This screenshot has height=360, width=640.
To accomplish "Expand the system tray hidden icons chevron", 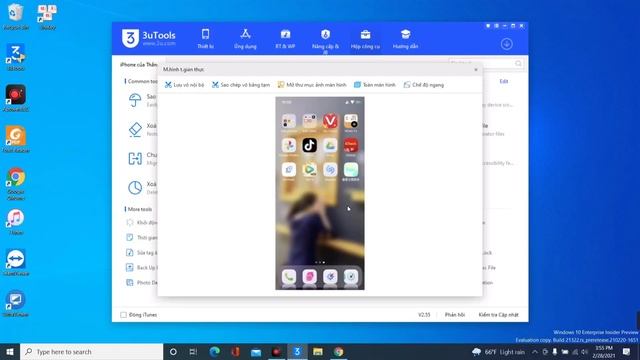I will pyautogui.click(x=535, y=352).
